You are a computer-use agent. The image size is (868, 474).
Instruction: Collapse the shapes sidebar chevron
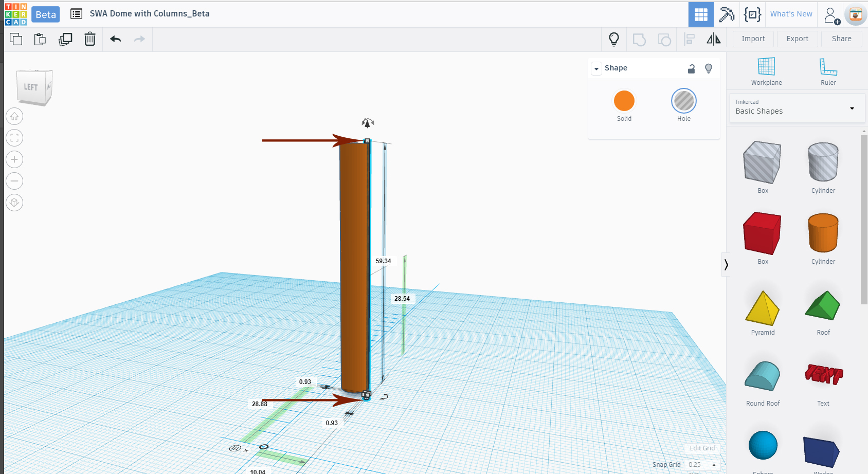coord(726,265)
